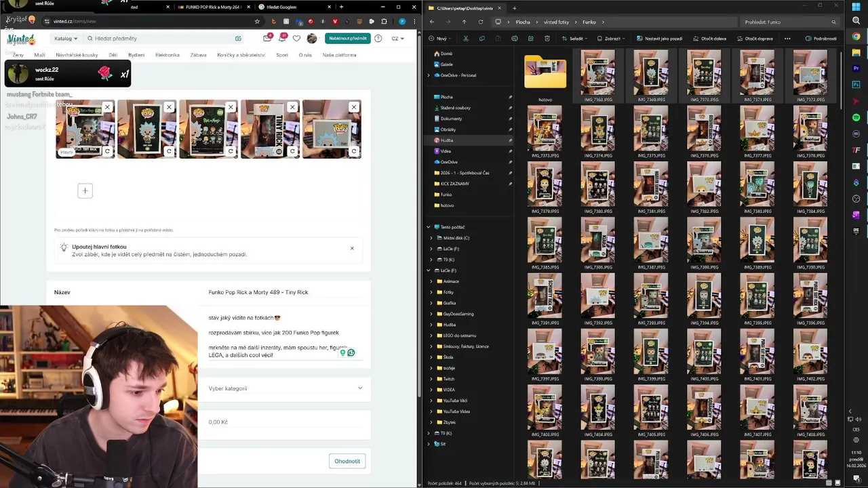Screen dimensions: 868x488
Task: Select IMG_7368.JPEG thumbnail
Action: [x=597, y=77]
